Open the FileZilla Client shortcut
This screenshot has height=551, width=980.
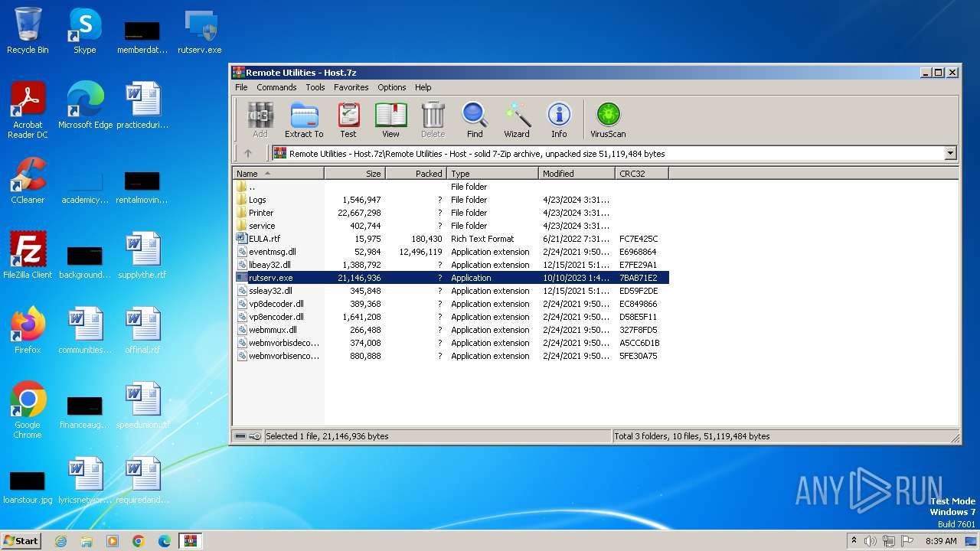click(x=28, y=256)
